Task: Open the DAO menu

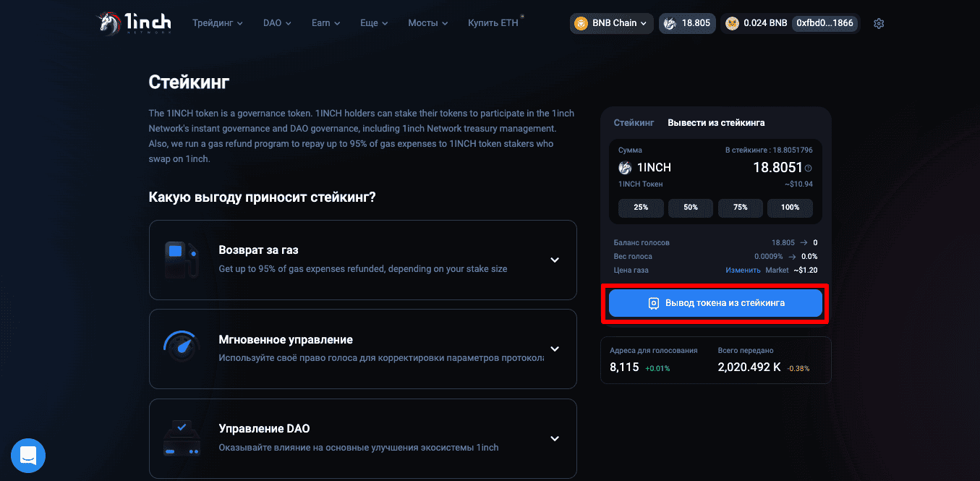Action: (x=277, y=23)
